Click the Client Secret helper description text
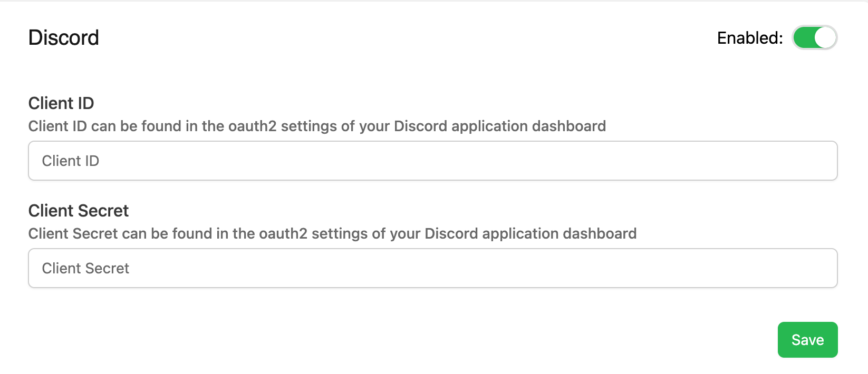The height and width of the screenshot is (374, 868). [x=332, y=234]
